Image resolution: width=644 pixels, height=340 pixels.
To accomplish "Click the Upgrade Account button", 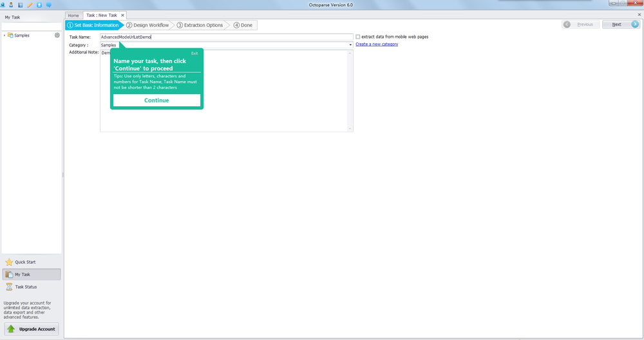I will pyautogui.click(x=32, y=329).
